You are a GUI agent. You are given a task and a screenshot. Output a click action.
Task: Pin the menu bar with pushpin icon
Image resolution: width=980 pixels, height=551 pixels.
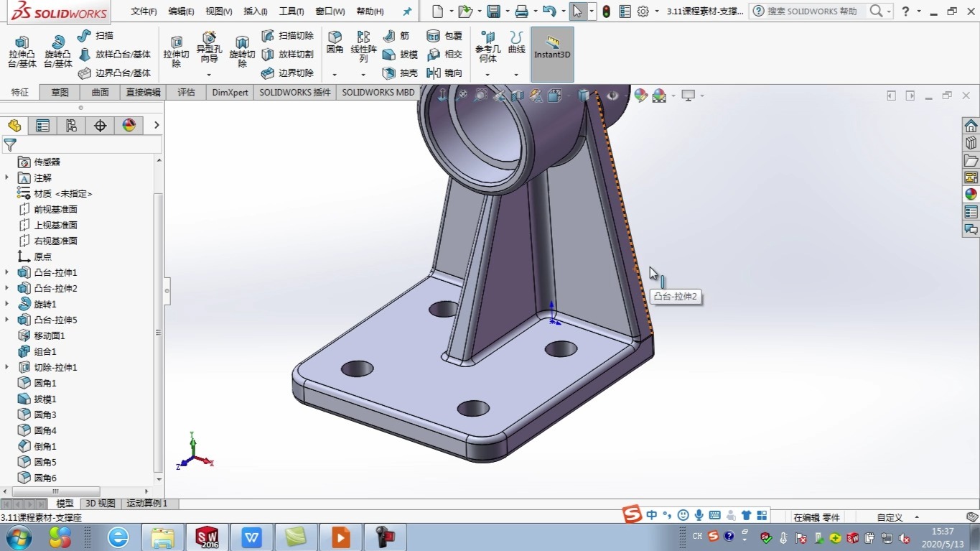coord(407,11)
